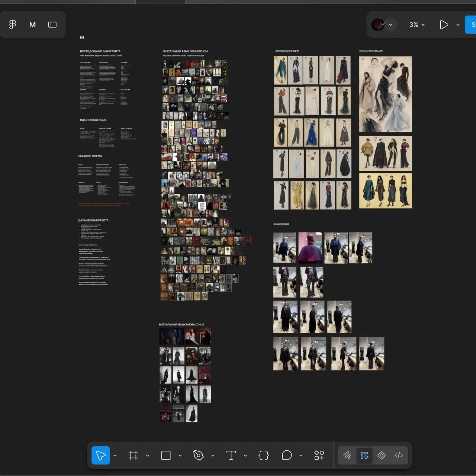Screen dimensions: 476x476
Task: Switch to Dev Mode code toggle
Action: (399, 455)
